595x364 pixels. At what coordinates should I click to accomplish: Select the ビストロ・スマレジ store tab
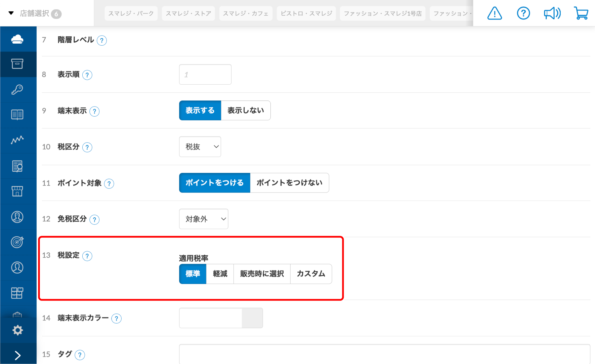coord(306,13)
